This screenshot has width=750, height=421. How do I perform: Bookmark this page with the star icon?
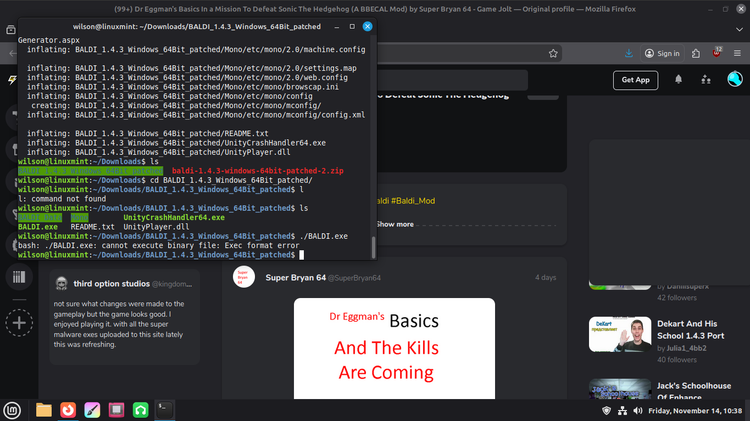coord(553,54)
